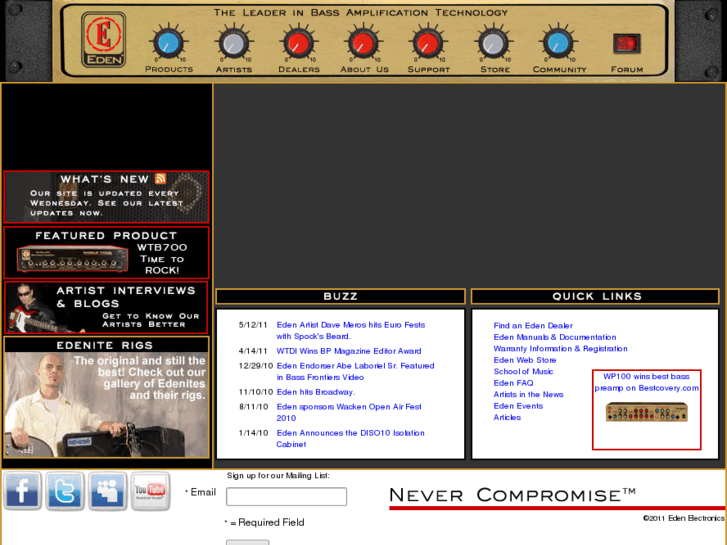Open Community via blue knob

[558, 43]
